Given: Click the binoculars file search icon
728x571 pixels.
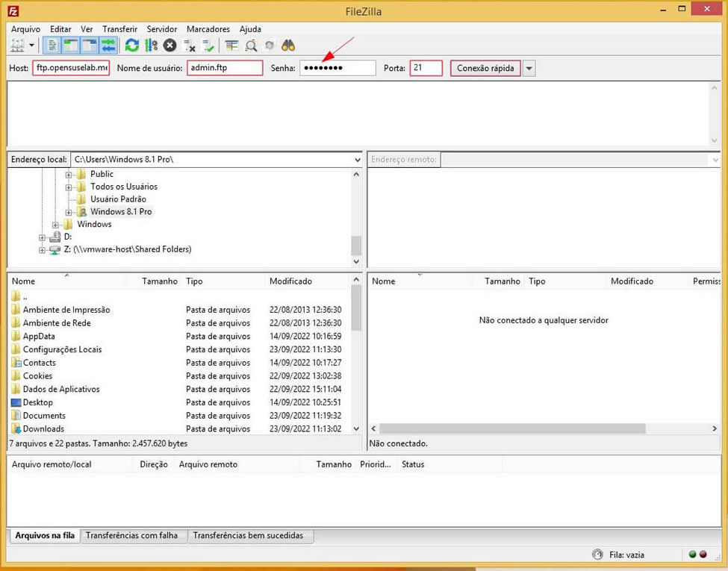Looking at the screenshot, I should [x=289, y=46].
